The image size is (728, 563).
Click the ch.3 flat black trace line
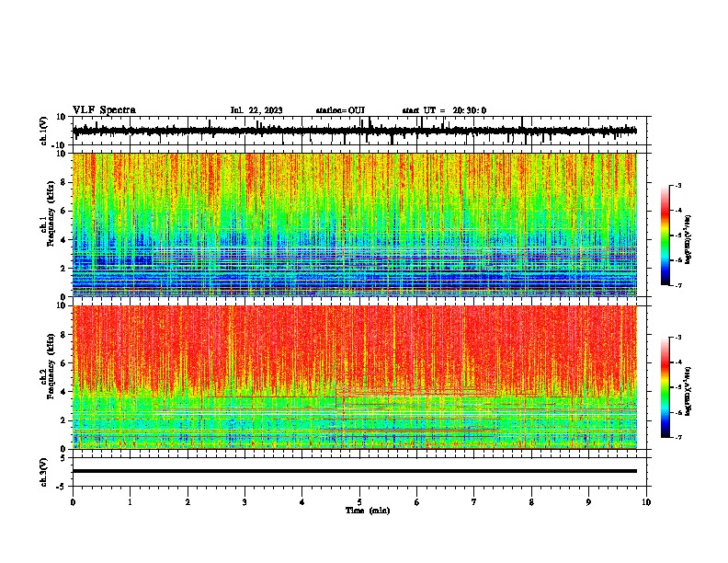(355, 471)
